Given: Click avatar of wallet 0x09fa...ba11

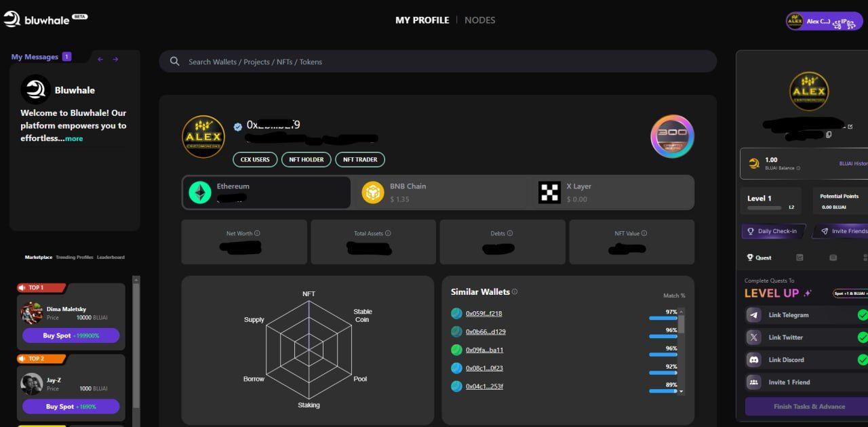Looking at the screenshot, I should [x=456, y=350].
